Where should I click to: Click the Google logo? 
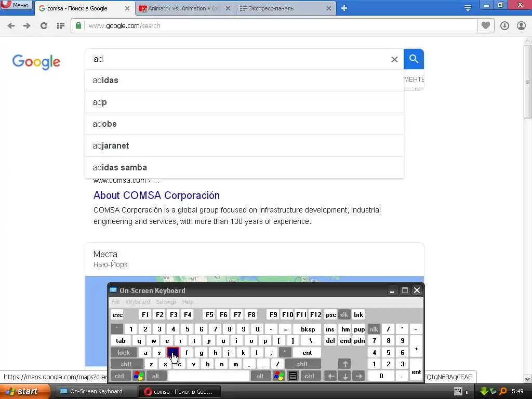coord(36,62)
